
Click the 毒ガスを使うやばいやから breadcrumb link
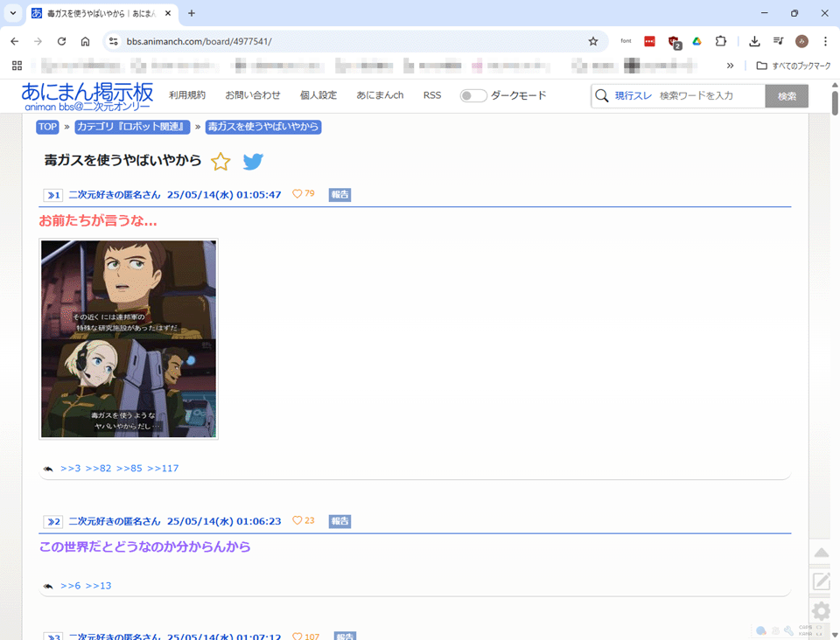[x=263, y=127]
